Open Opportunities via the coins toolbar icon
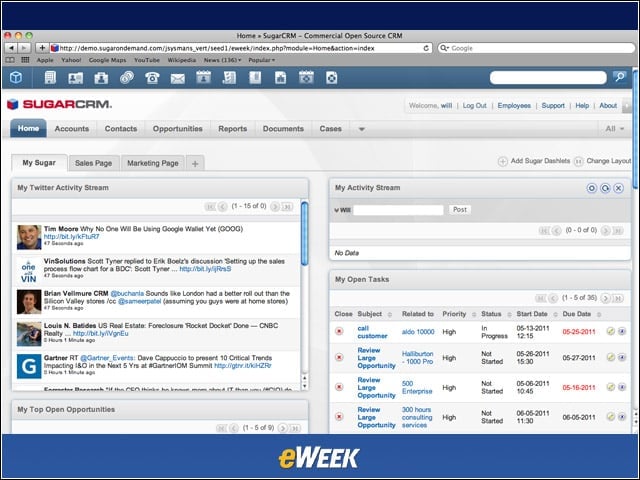The image size is (640, 480). tap(127, 78)
